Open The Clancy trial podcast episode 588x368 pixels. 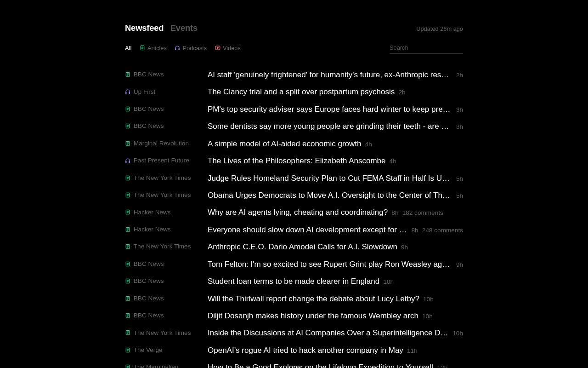(x=301, y=92)
